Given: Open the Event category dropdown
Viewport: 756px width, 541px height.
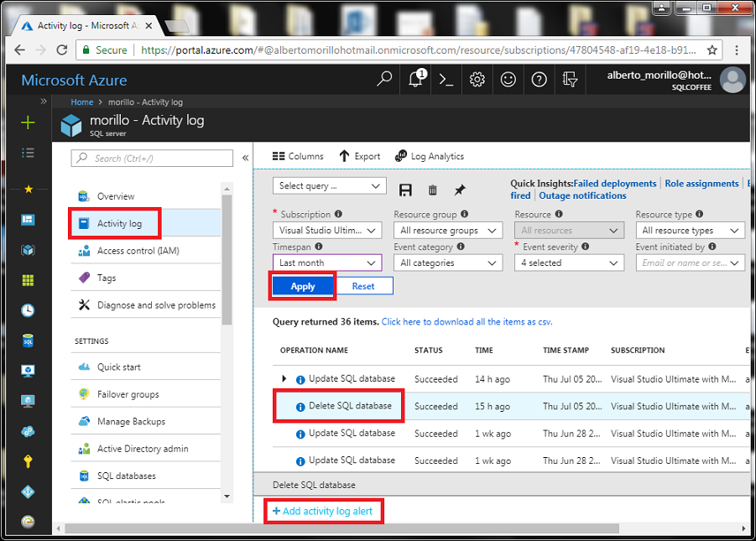Looking at the screenshot, I should click(448, 263).
